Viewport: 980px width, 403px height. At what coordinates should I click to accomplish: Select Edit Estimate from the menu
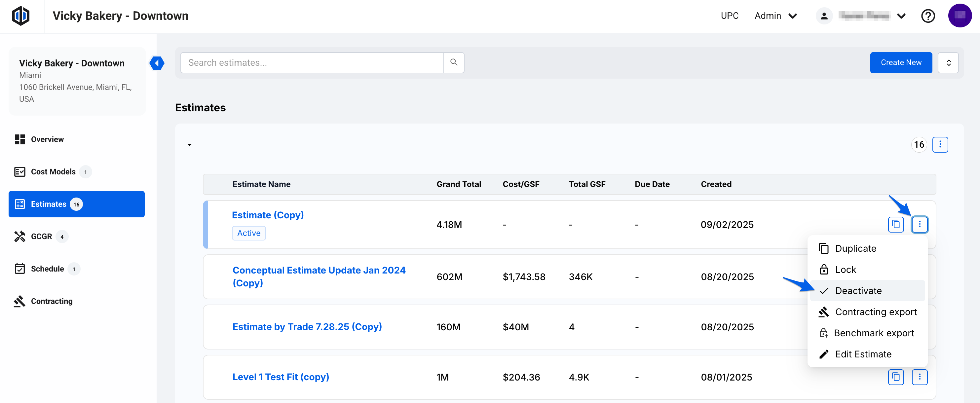point(867,354)
